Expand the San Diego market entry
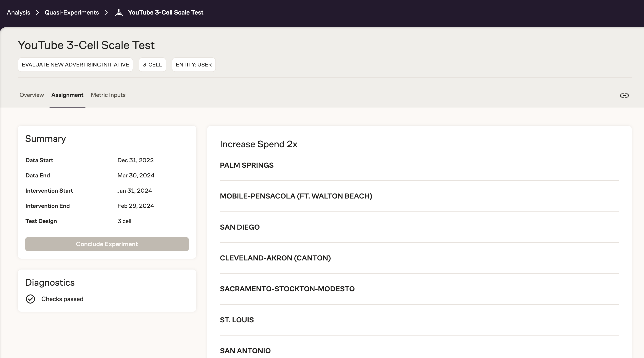Viewport: 644px width, 358px height. pyautogui.click(x=240, y=227)
